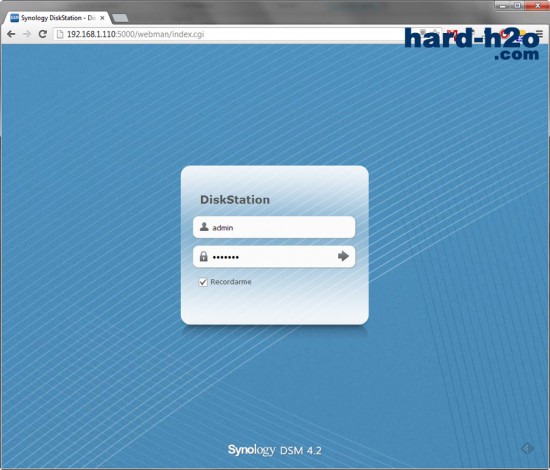Focus the admin username field
Image resolution: width=550 pixels, height=470 pixels.
274,227
